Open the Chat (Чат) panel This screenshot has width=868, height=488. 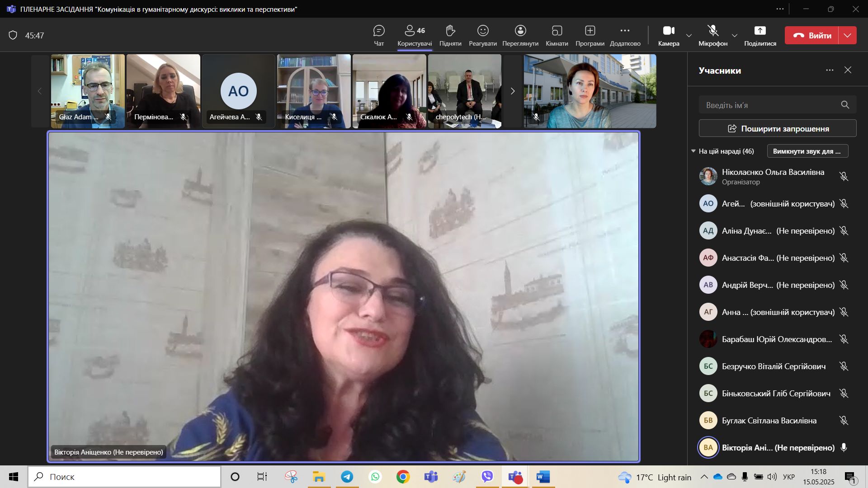coord(379,35)
